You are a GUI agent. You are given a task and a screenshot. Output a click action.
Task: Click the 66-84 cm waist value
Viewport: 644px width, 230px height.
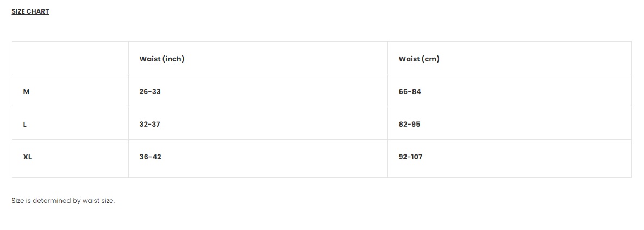(410, 91)
